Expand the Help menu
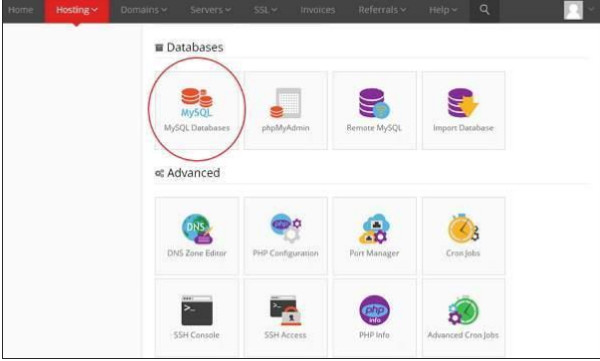The height and width of the screenshot is (361, 600). click(x=443, y=10)
